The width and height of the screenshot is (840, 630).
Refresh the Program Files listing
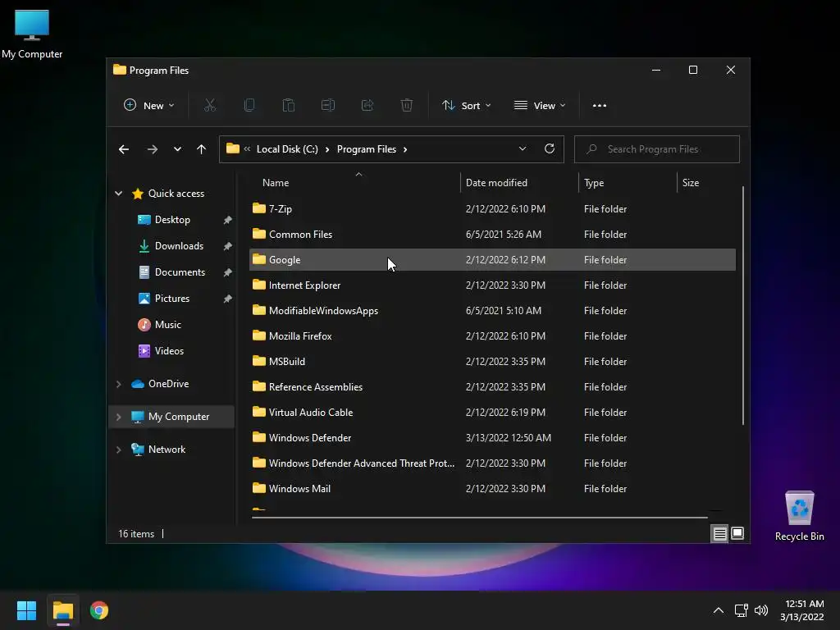click(549, 149)
